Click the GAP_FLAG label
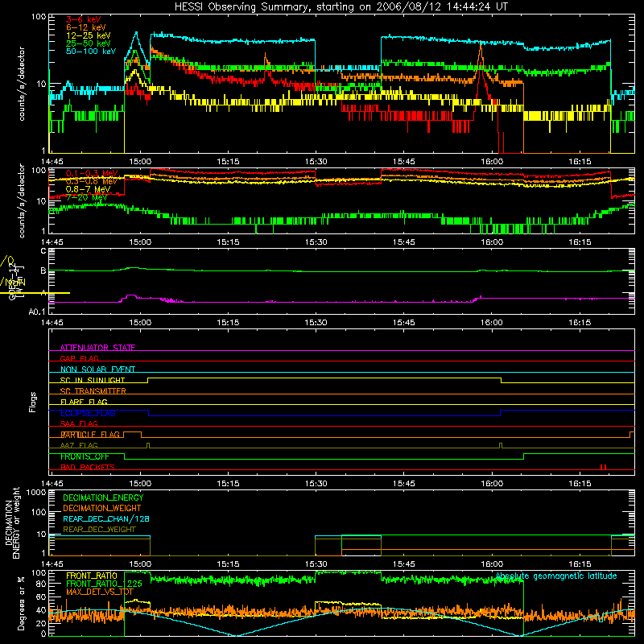Viewport: 644px width, 644px height. pyautogui.click(x=79, y=358)
